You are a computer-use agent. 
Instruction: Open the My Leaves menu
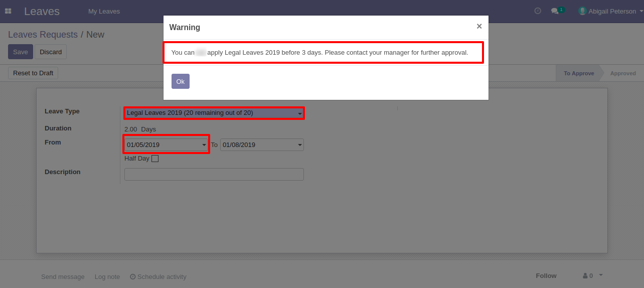[104, 11]
